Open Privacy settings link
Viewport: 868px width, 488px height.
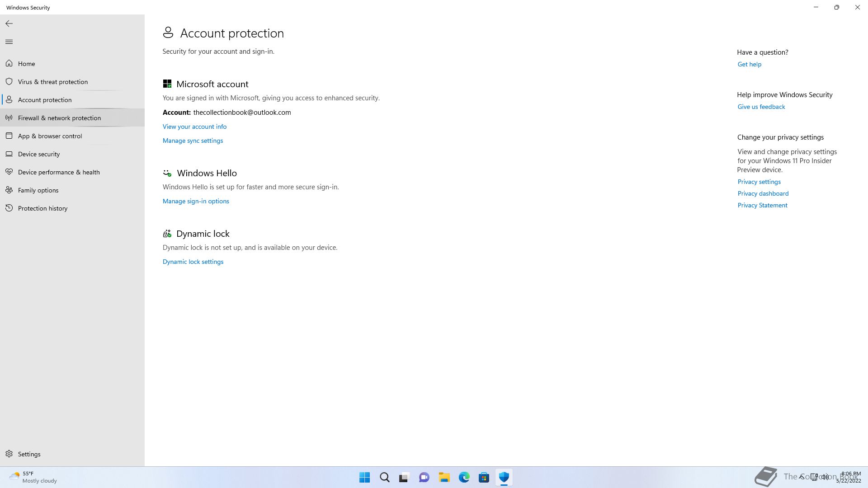[x=759, y=182]
